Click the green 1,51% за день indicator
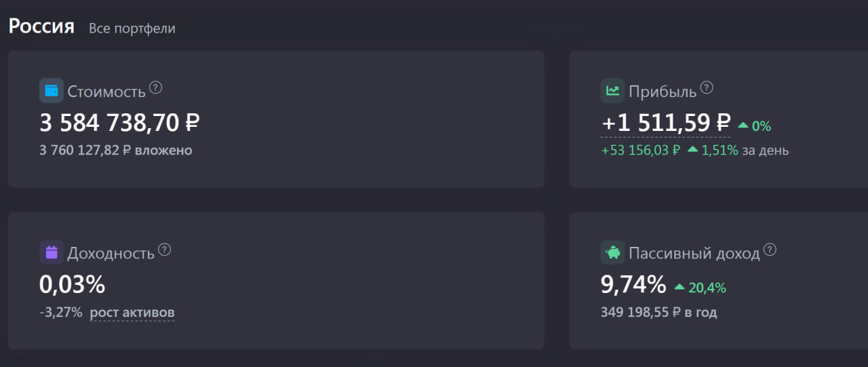Viewport: 868px width, 367px height. click(x=738, y=150)
